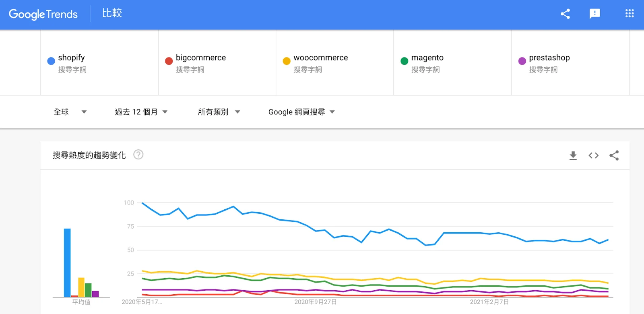Select the magento search term card
The image size is (644, 314).
tap(452, 62)
